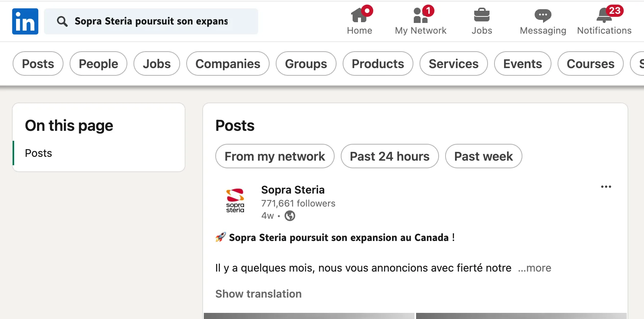Image resolution: width=644 pixels, height=319 pixels.
Task: Open the Home feed icon
Action: pos(359,16)
